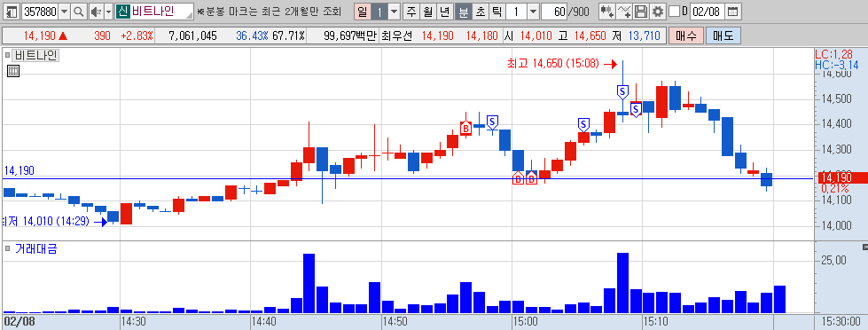The height and width of the screenshot is (330, 868).
Task: Click the S sell marker under the 14,650 high
Action: (x=622, y=91)
